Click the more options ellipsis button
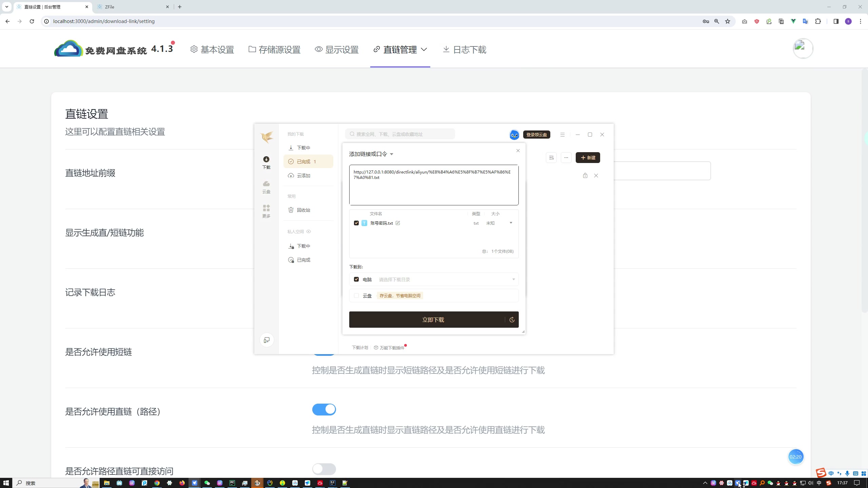 point(566,158)
